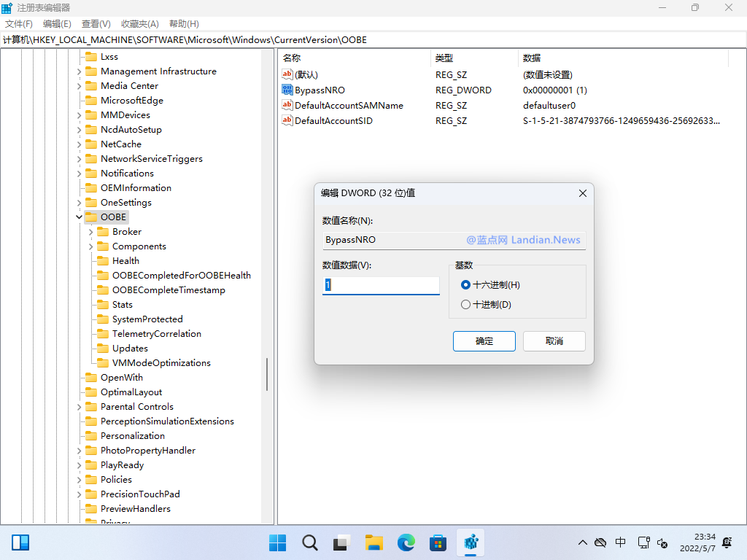Select the OOBECompletedForOOBEHealth key
This screenshot has width=747, height=560.
(182, 275)
